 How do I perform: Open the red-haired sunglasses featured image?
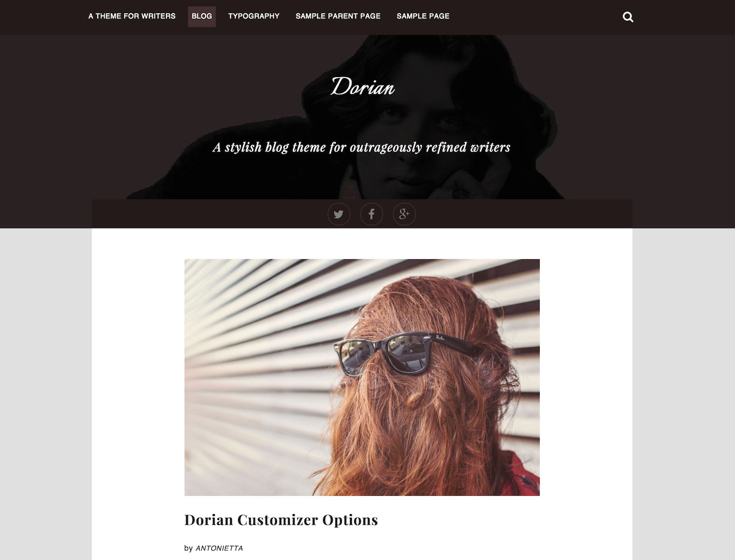pyautogui.click(x=362, y=377)
